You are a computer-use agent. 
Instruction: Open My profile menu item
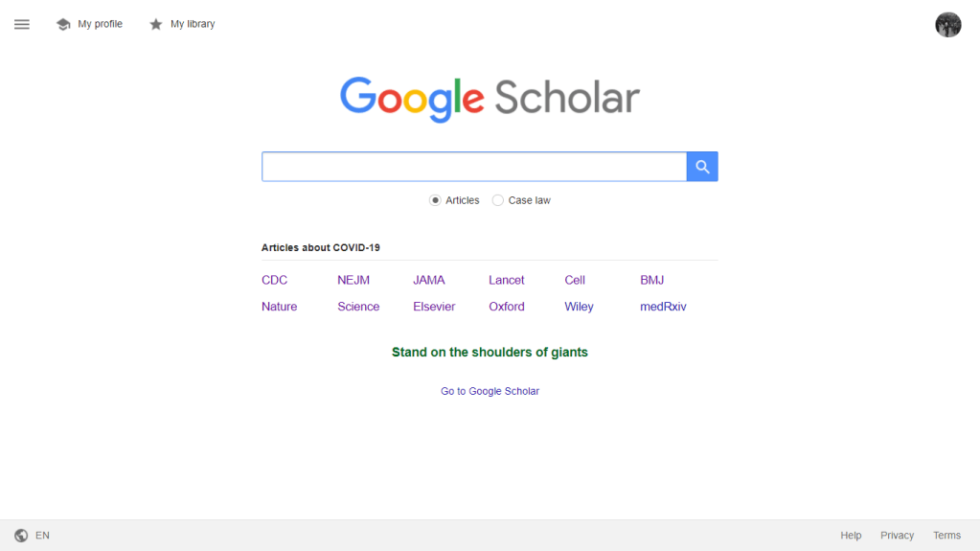click(x=100, y=24)
